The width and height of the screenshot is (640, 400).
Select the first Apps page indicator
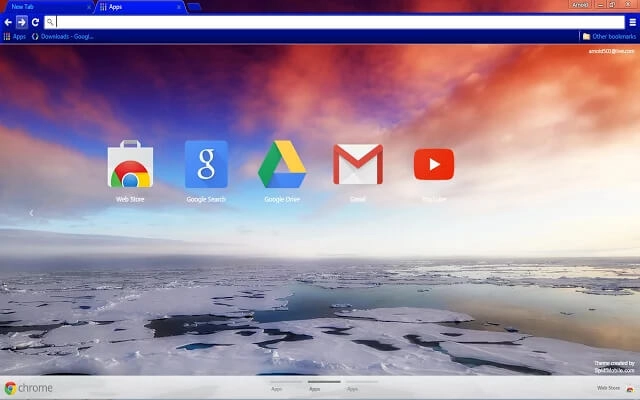pos(286,385)
